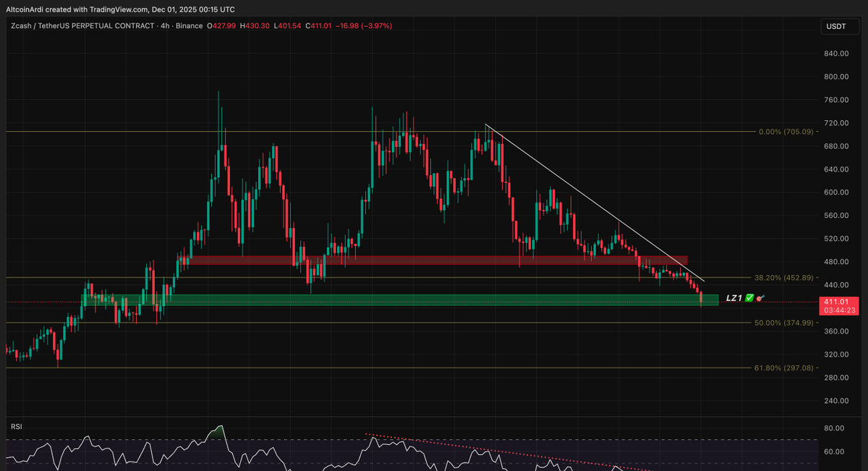The width and height of the screenshot is (868, 471).
Task: Click the 560.00 price axis label
Action: coord(835,216)
